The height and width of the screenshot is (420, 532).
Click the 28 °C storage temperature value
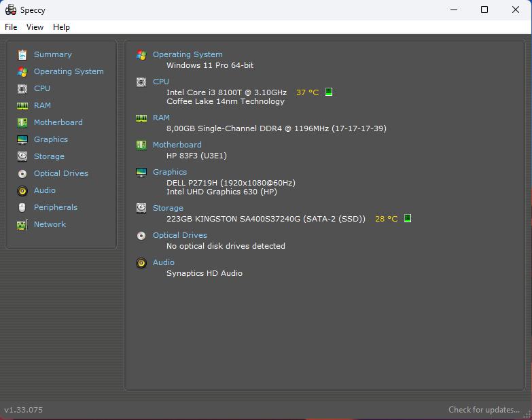point(387,219)
